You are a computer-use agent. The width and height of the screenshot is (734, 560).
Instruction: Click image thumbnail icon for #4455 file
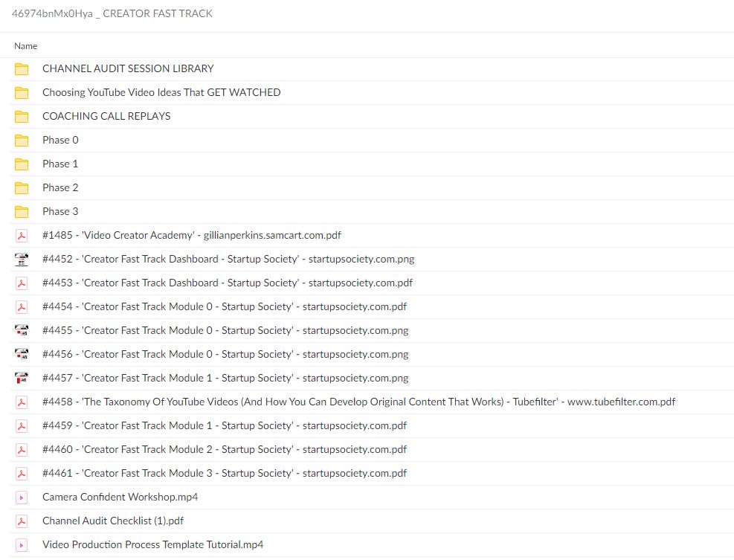[x=21, y=330]
